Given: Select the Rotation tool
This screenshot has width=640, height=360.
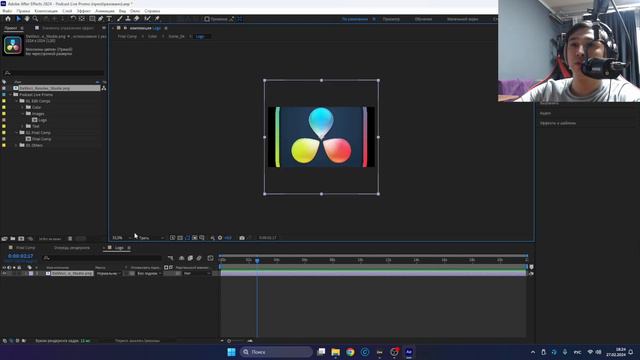Looking at the screenshot, I should (x=73, y=19).
